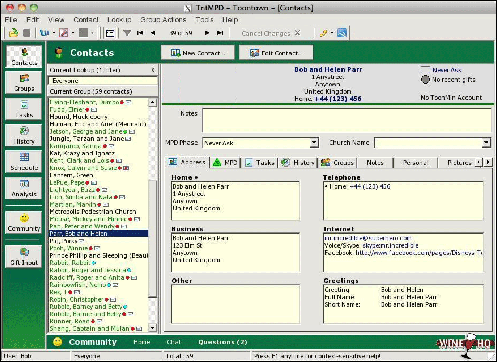Toggle the layout panel toolbar icon
Viewport: 497px width, 362px height.
point(110,33)
